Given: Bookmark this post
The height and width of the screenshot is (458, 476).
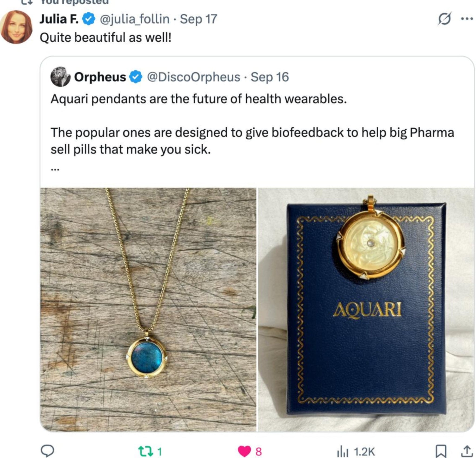Looking at the screenshot, I should 440,451.
